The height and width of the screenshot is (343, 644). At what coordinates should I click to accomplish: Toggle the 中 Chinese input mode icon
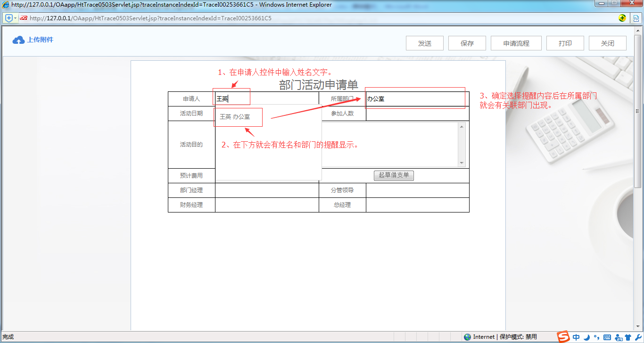coord(576,337)
